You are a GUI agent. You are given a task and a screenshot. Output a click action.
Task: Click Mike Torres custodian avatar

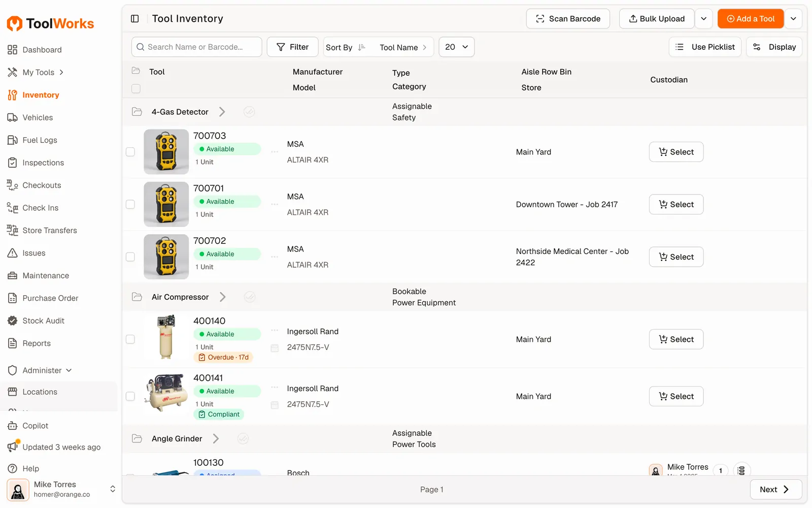tap(656, 470)
